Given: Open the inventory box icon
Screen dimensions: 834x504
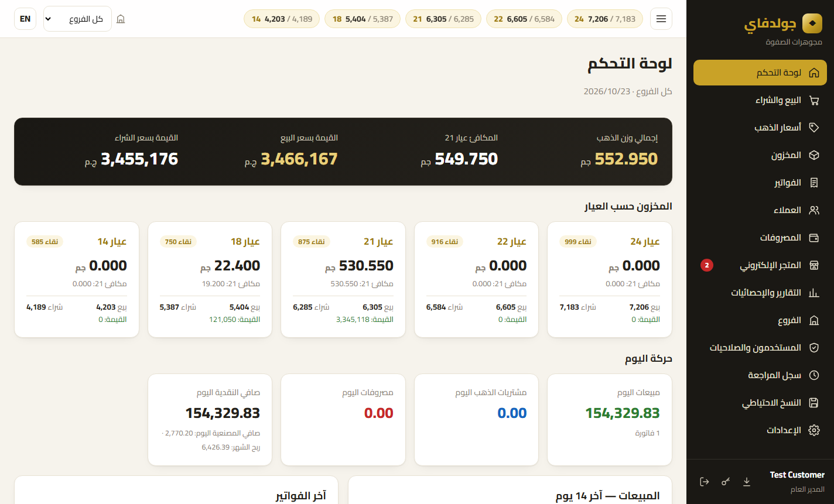Looking at the screenshot, I should [x=814, y=155].
